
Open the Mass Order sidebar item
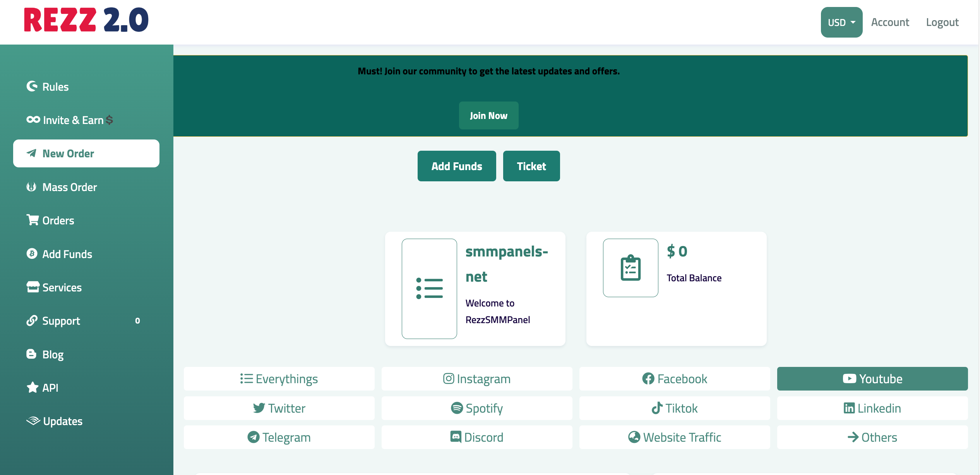(x=70, y=187)
